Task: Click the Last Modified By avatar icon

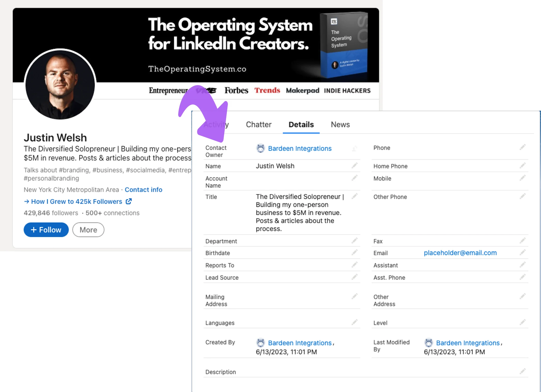Action: (429, 343)
